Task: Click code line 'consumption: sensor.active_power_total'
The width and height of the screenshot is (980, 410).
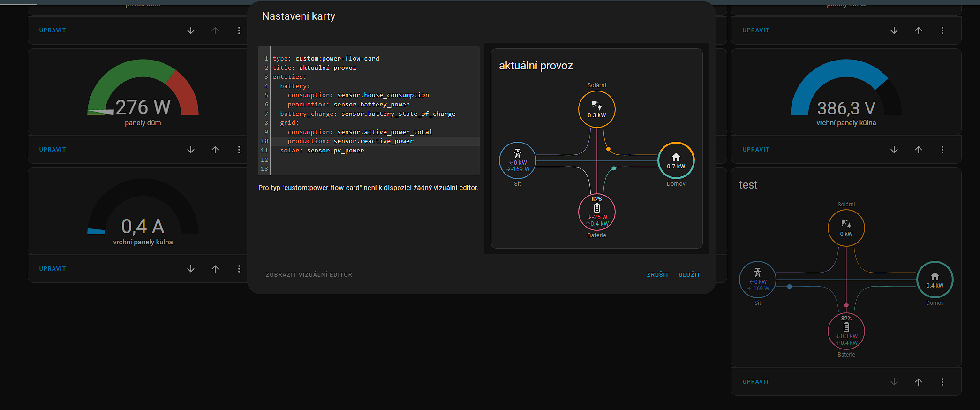Action: (x=360, y=132)
